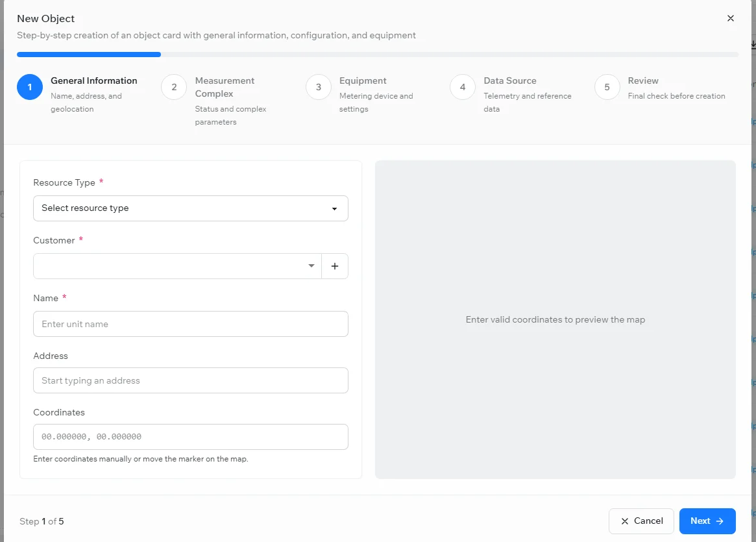This screenshot has width=756, height=542.
Task: Click the blue wizard progress bar
Action: click(89, 55)
